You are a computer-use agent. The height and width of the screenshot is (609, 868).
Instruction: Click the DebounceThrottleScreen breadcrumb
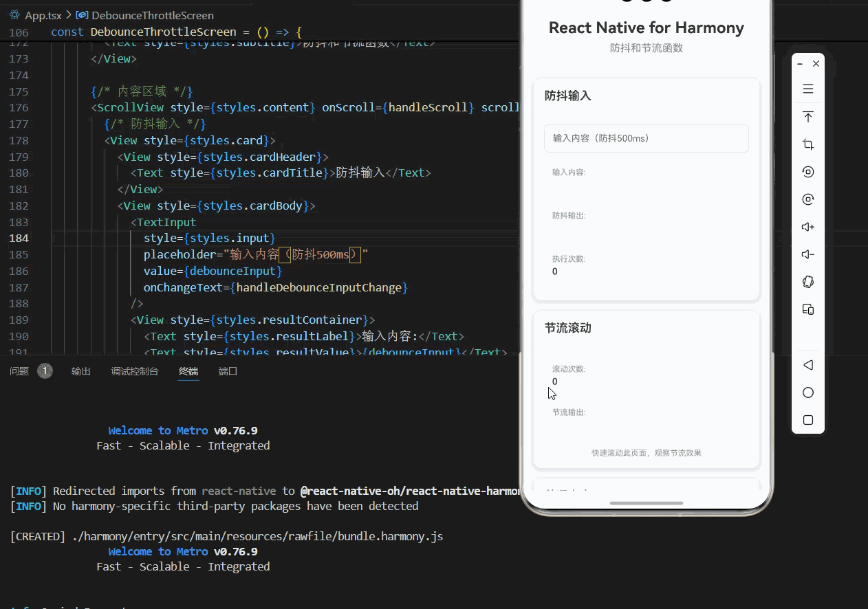point(153,15)
